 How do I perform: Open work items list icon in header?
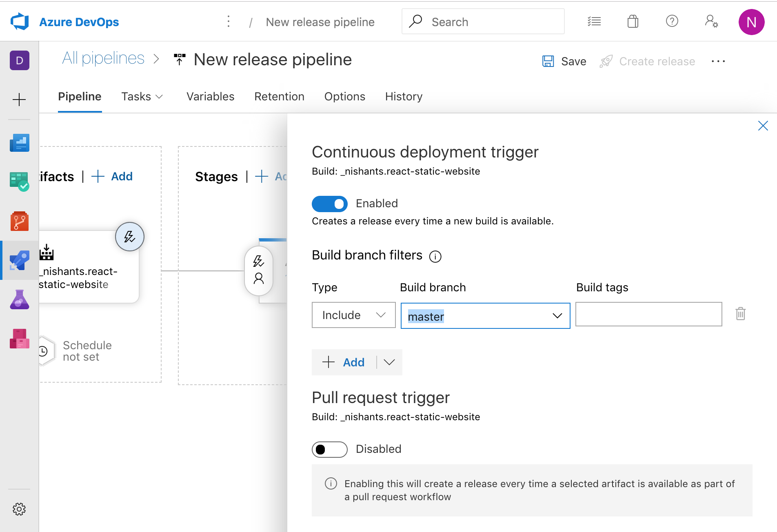coord(594,21)
